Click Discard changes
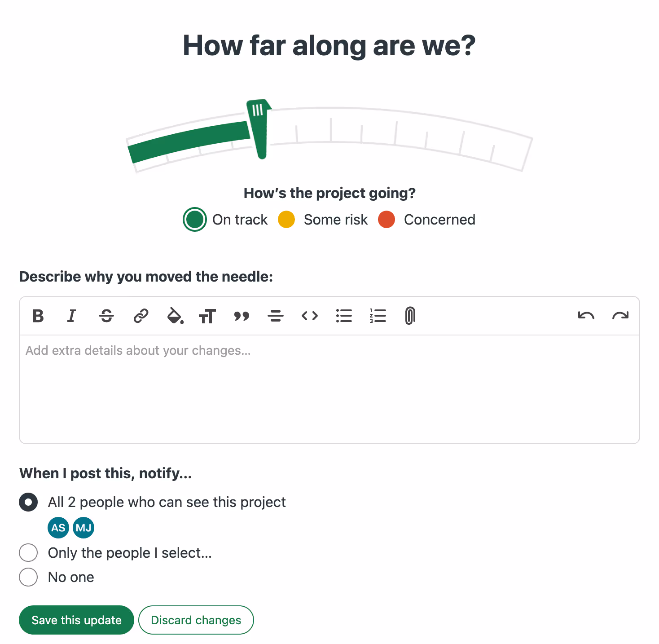The height and width of the screenshot is (644, 659). (196, 620)
